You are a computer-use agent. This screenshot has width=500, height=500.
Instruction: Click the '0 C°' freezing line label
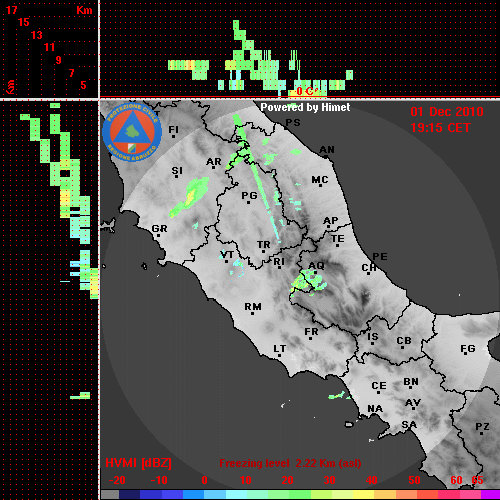point(306,91)
